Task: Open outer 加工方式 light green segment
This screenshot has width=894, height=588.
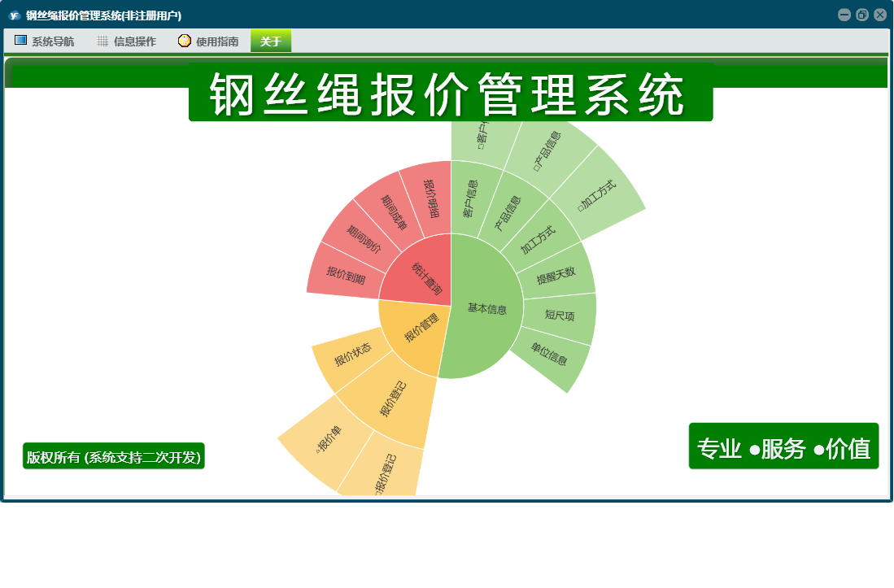Action: pyautogui.click(x=596, y=195)
